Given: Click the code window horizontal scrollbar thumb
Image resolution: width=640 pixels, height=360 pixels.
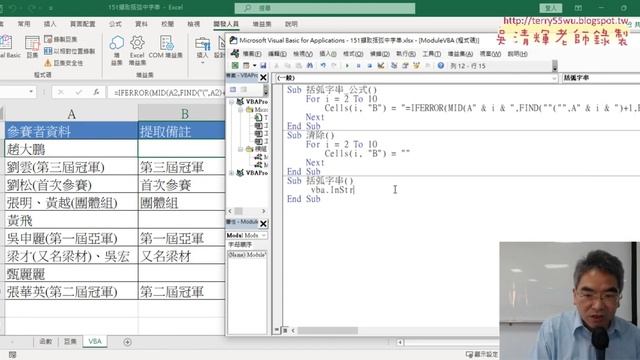Looking at the screenshot, I should (x=328, y=330).
